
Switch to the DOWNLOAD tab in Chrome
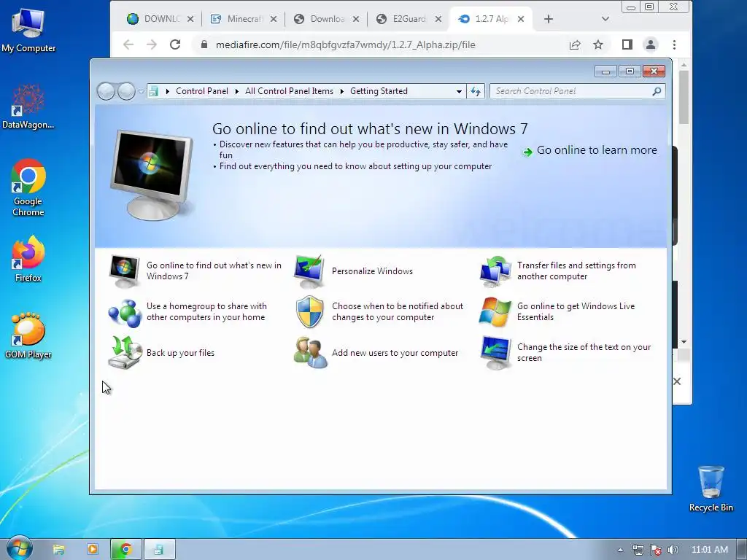(x=160, y=19)
